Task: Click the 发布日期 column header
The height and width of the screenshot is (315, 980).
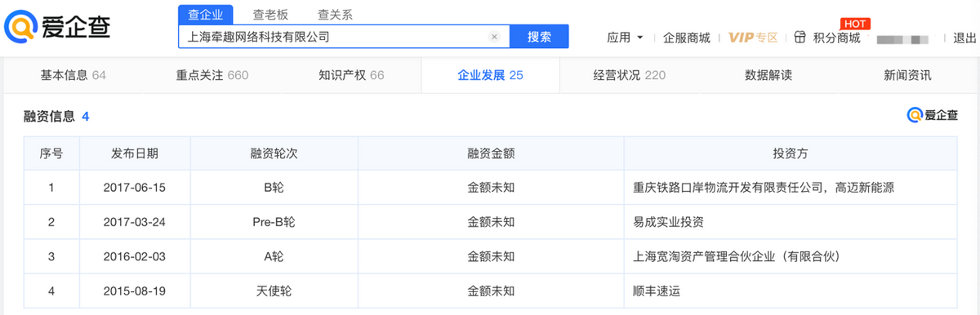Action: 135,153
